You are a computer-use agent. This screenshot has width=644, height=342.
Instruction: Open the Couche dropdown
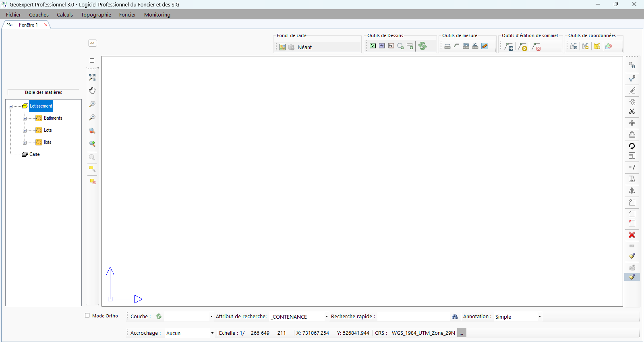tap(211, 317)
